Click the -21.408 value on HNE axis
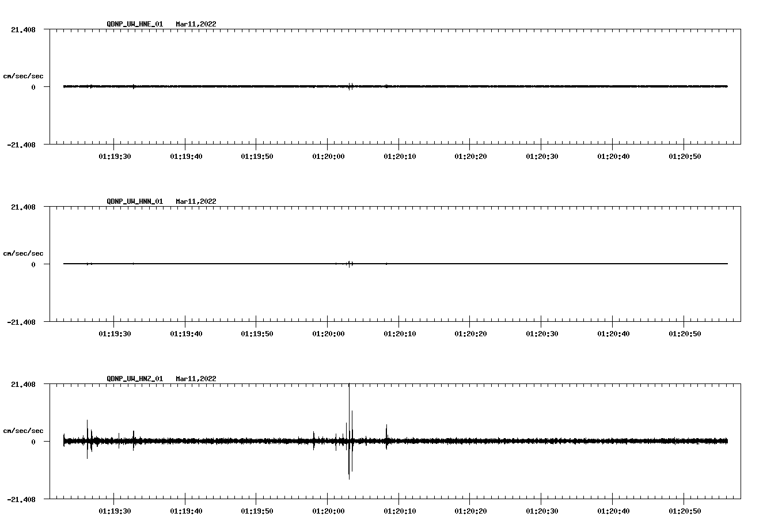Image resolution: width=782 pixels, height=532 pixels. coord(21,145)
